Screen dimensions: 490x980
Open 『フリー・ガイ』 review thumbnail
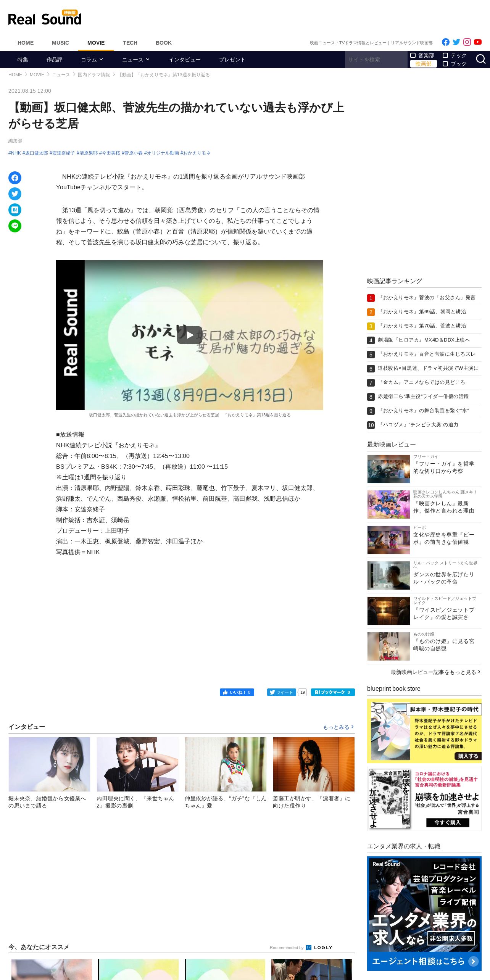click(388, 469)
